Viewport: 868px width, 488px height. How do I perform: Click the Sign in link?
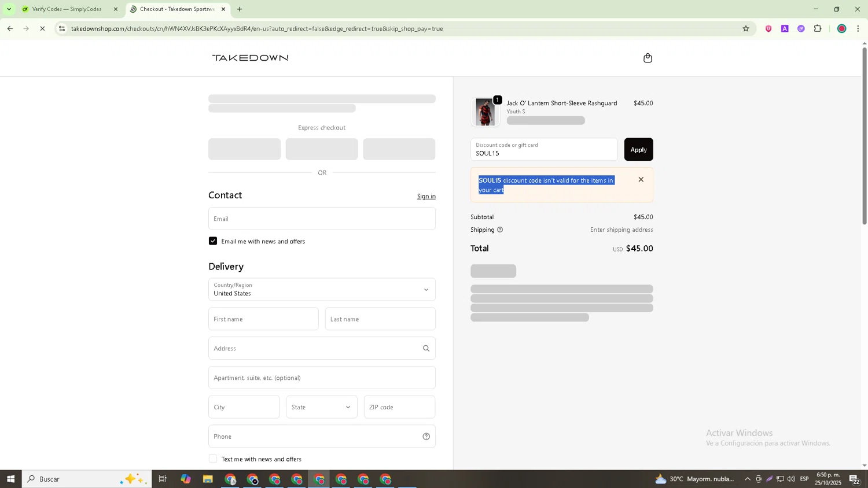[x=426, y=197]
